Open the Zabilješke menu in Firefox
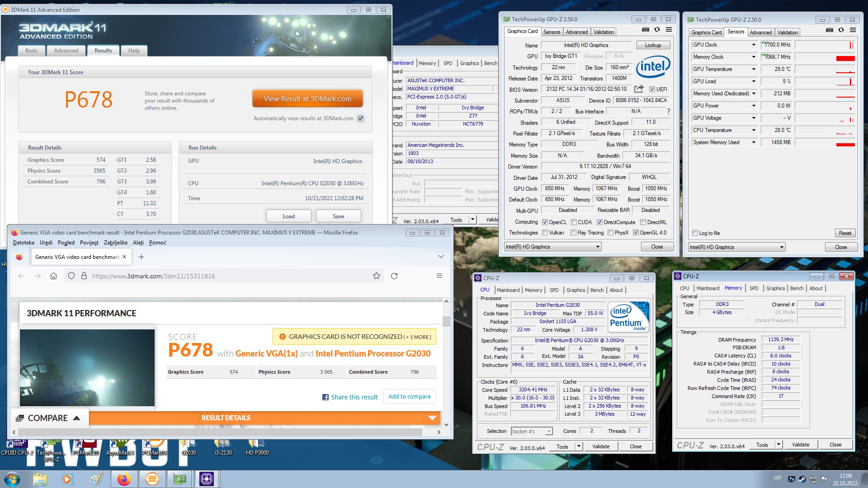Viewport: 868px width, 488px height. click(116, 243)
